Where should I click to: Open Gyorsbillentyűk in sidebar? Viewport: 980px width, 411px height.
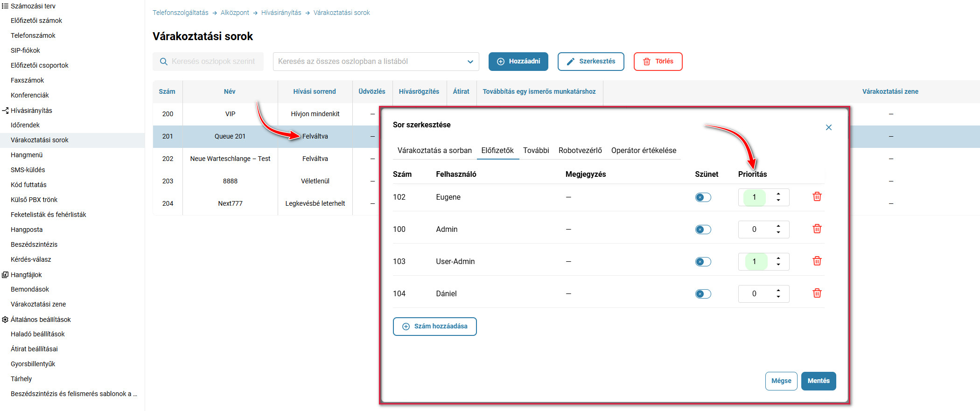tap(33, 364)
